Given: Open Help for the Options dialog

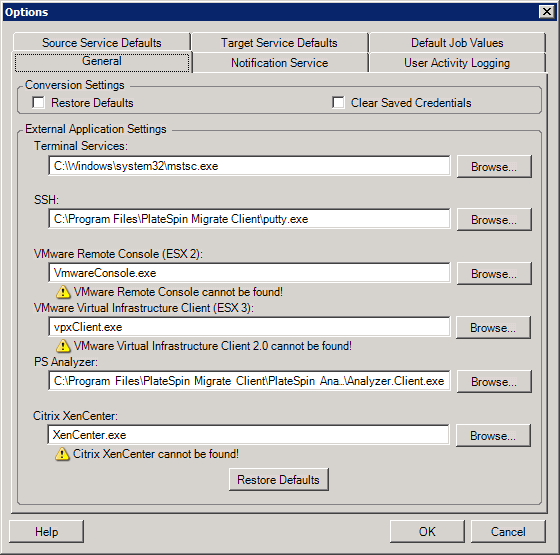Looking at the screenshot, I should click(46, 531).
